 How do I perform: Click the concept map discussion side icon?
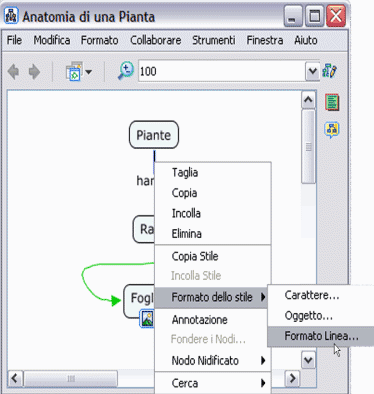coord(332,130)
